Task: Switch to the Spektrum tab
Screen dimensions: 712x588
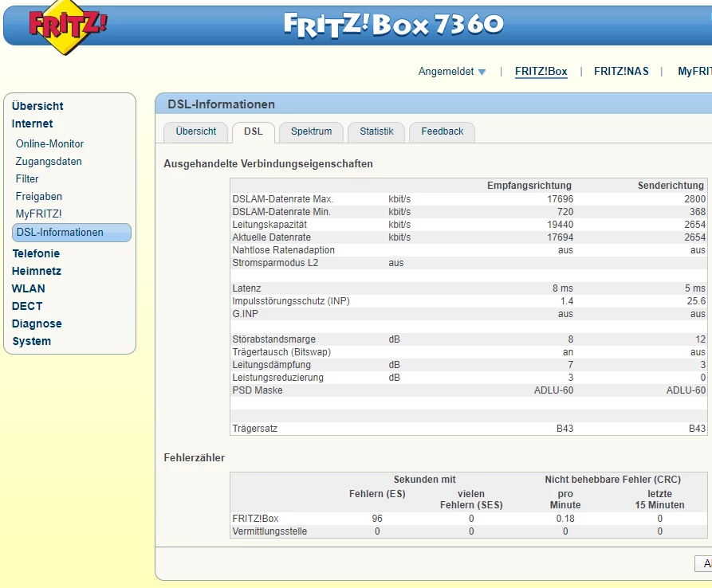Action: pos(311,131)
